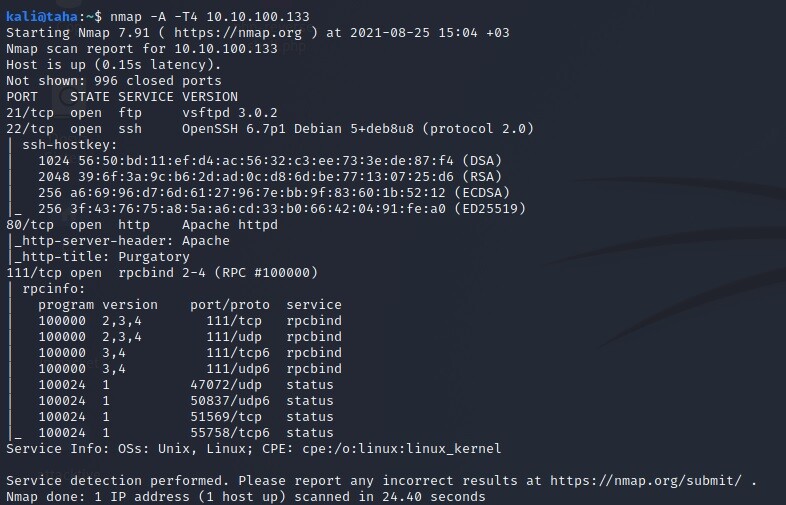Click the Nmap done summary line

[x=245, y=496]
